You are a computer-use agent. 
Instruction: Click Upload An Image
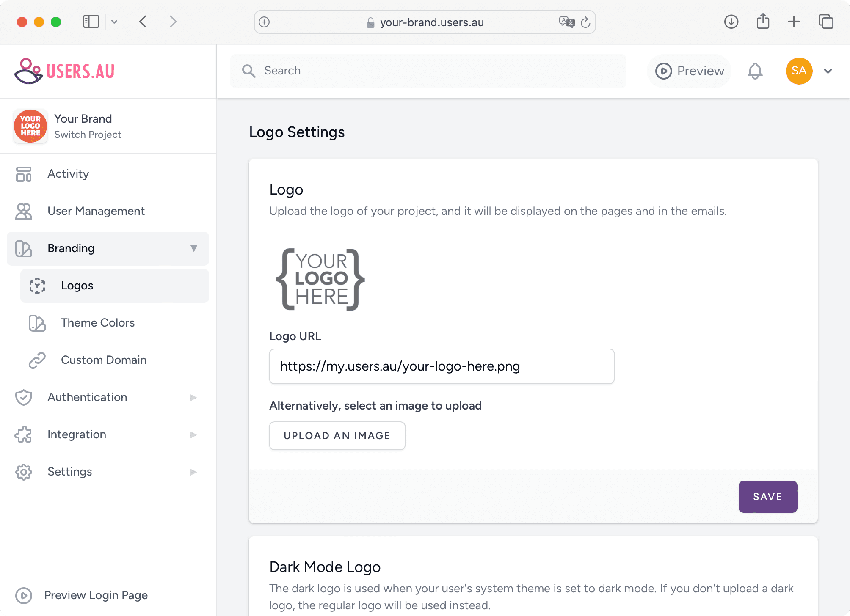[337, 436]
